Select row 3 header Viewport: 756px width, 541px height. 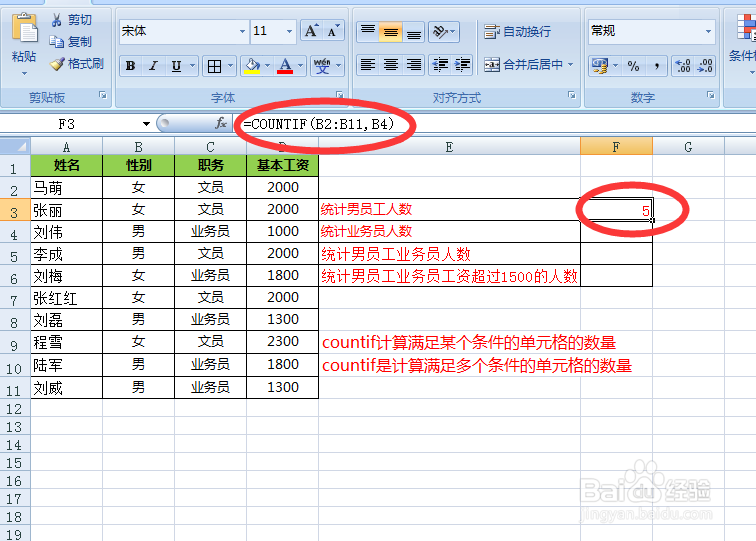pos(14,210)
